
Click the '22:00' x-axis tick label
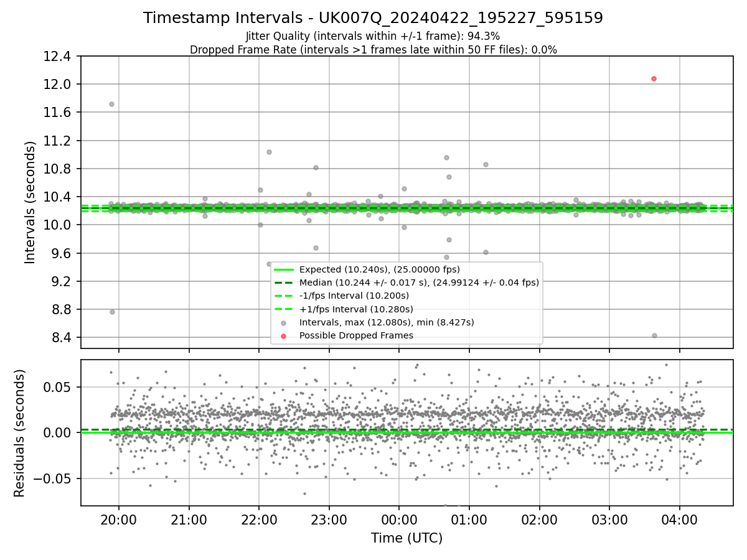pos(259,520)
